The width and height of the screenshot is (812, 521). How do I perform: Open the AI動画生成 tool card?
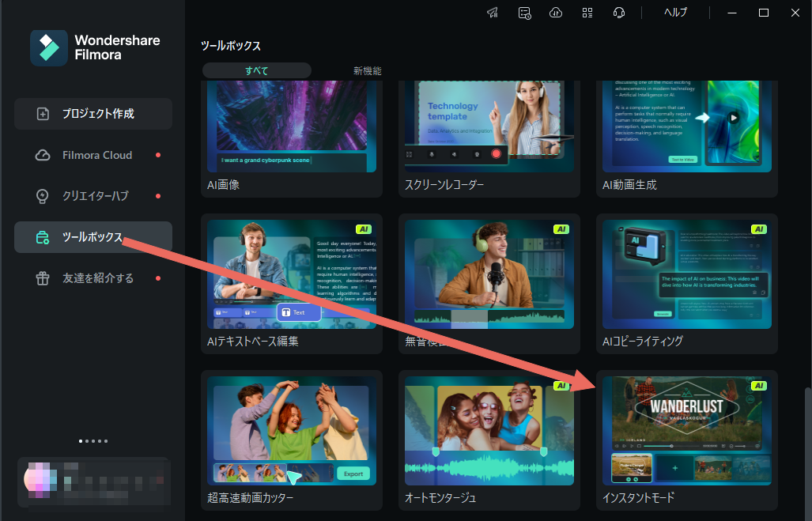coord(686,139)
